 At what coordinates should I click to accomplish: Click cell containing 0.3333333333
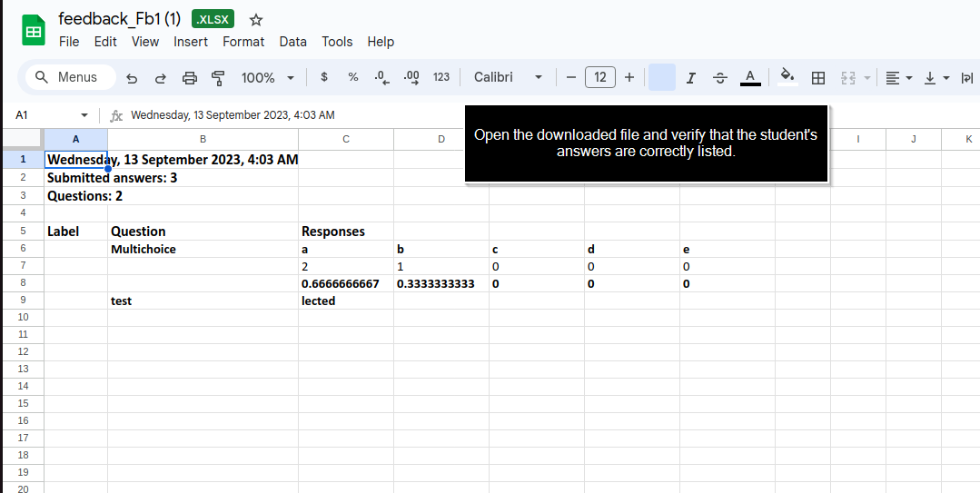441,283
